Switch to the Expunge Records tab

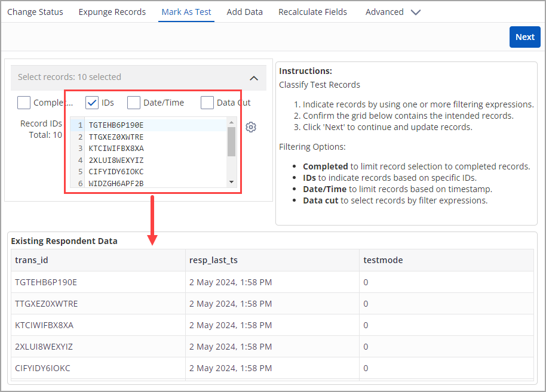click(112, 12)
